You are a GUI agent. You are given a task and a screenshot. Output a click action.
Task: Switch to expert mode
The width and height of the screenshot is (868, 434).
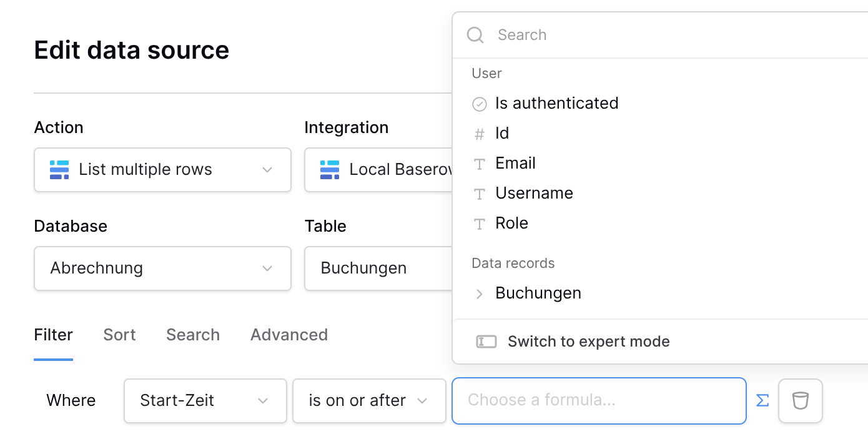588,342
